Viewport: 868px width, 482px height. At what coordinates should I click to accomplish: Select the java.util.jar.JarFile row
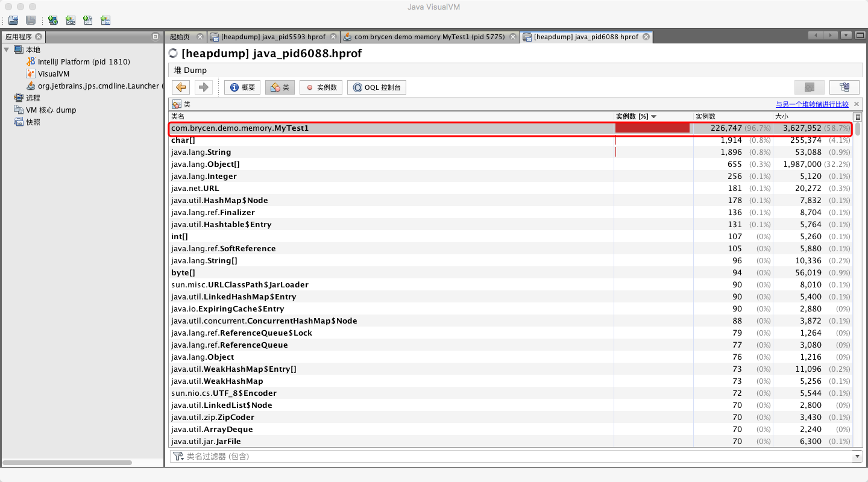pos(511,441)
